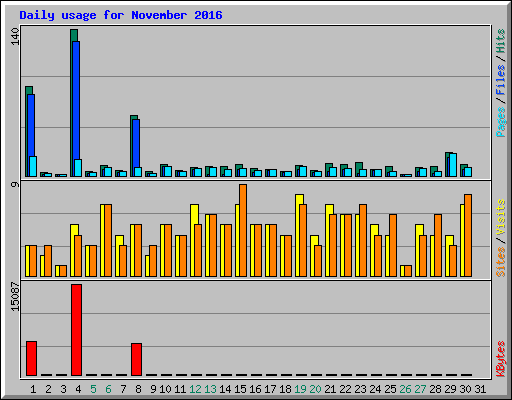
Task: Click green weekend day label 12
Action: [x=195, y=389]
